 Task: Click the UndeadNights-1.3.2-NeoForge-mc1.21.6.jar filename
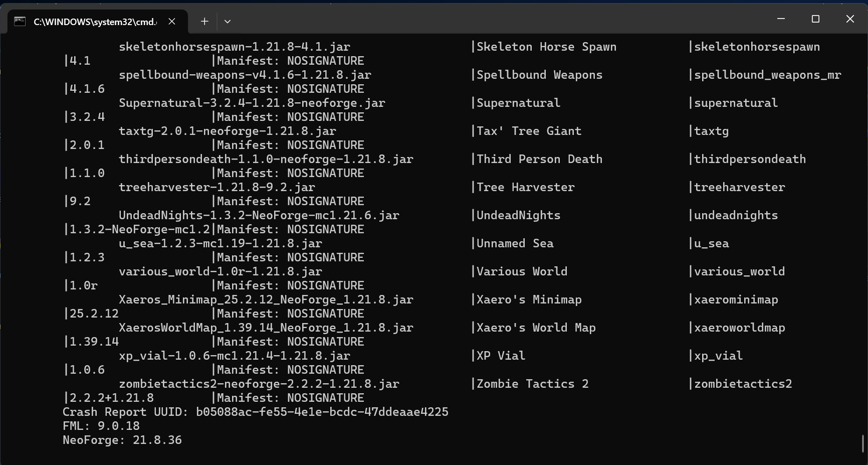point(259,215)
